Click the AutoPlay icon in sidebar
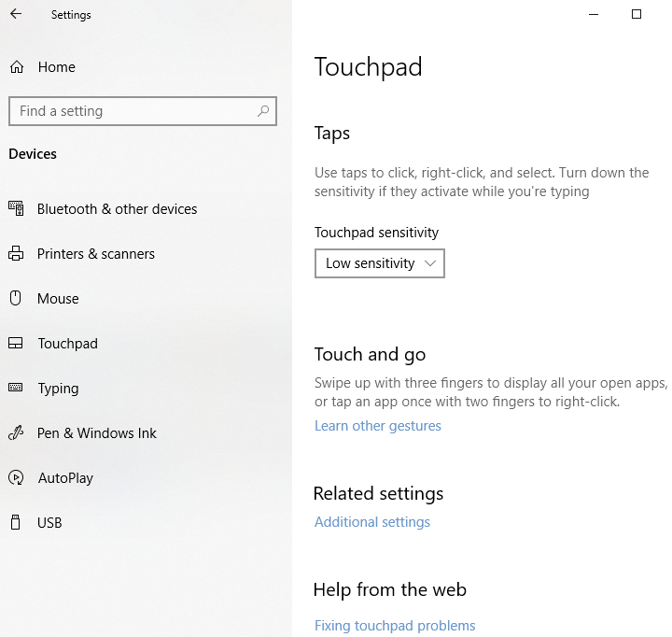The width and height of the screenshot is (672, 637). [x=16, y=478]
